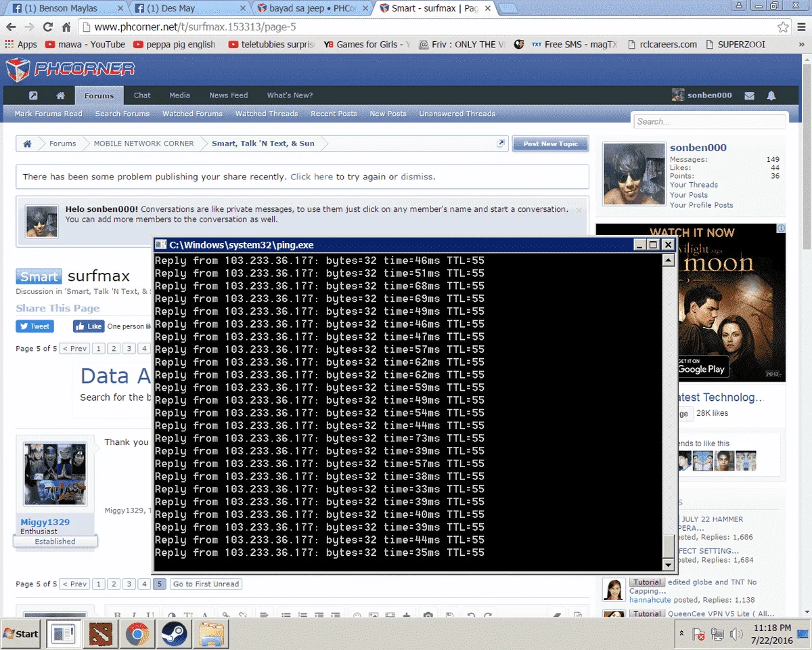The height and width of the screenshot is (650, 812).
Task: Click Your Threads sidebar link
Action: (x=694, y=185)
